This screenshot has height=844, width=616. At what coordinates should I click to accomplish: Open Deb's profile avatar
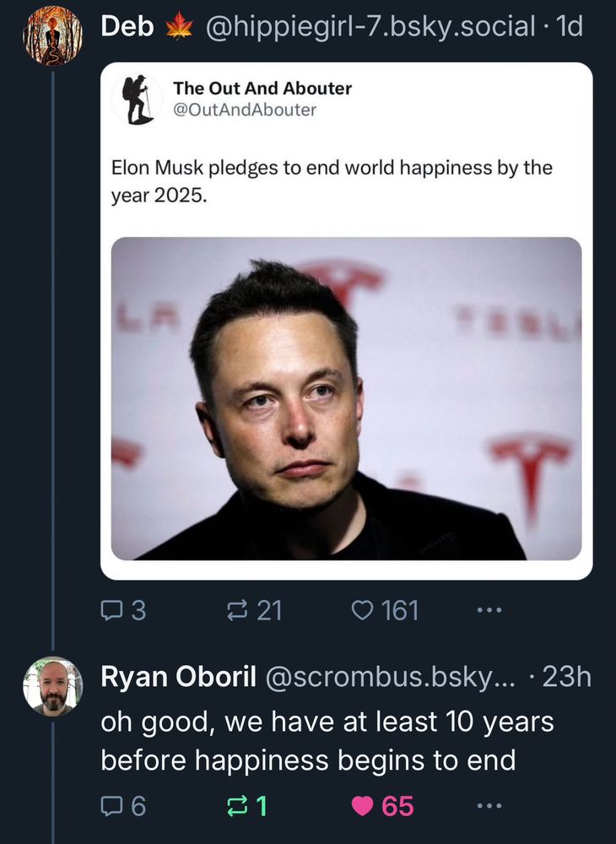pos(52,35)
